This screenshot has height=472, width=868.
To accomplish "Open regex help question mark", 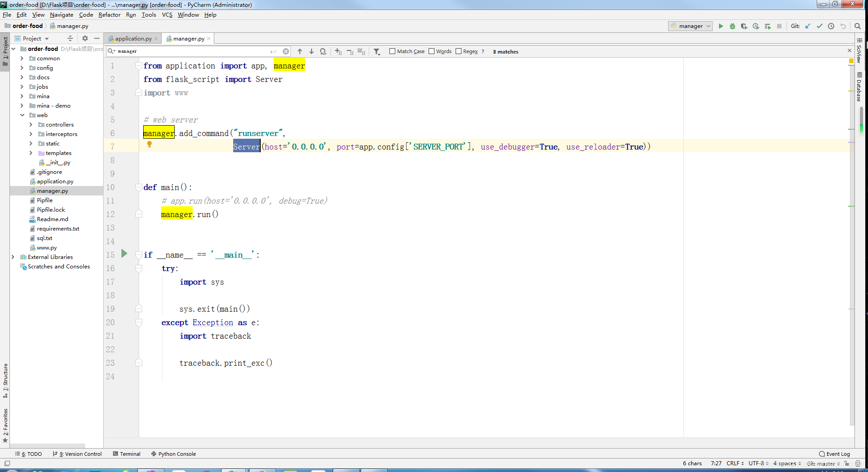I will pos(483,51).
